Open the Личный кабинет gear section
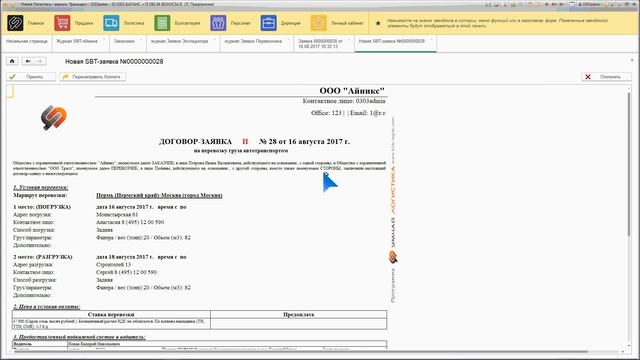Image resolution: width=640 pixels, height=360 pixels. [318, 23]
